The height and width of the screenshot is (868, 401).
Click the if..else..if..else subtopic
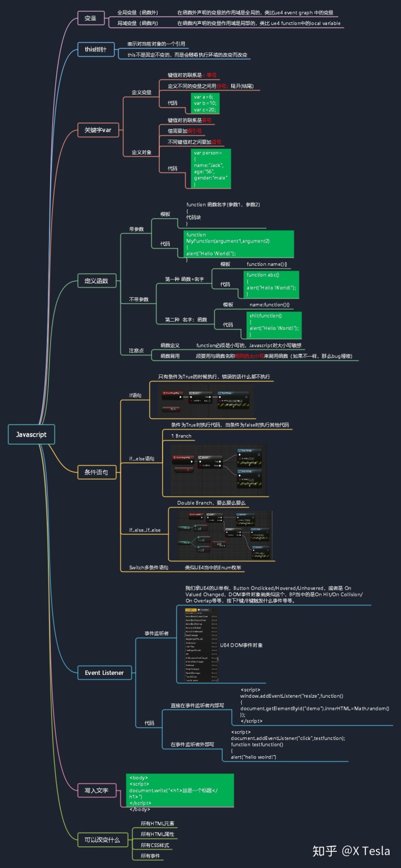[145, 531]
